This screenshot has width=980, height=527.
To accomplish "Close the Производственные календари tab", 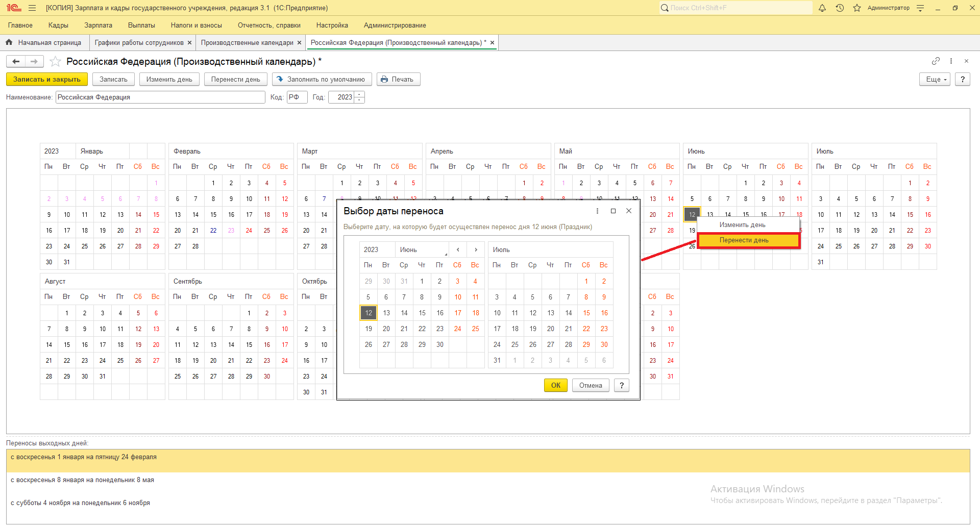I will tap(300, 43).
